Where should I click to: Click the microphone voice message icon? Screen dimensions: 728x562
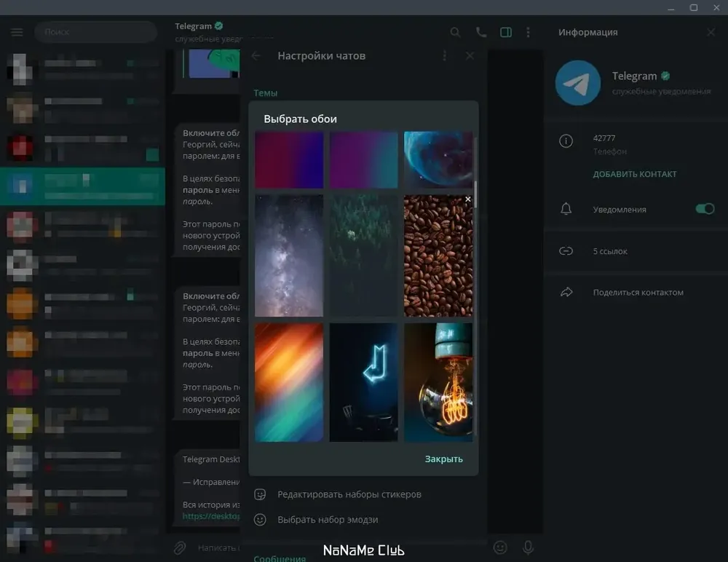click(x=528, y=547)
